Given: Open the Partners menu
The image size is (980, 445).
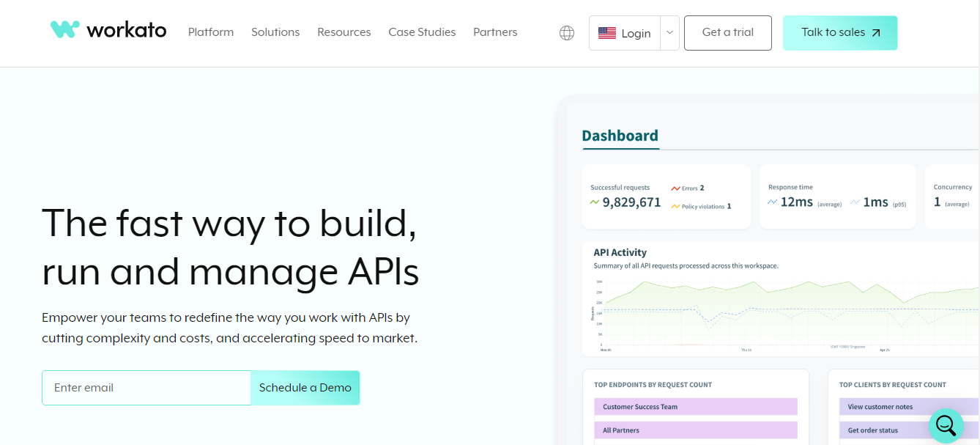Looking at the screenshot, I should tap(495, 32).
